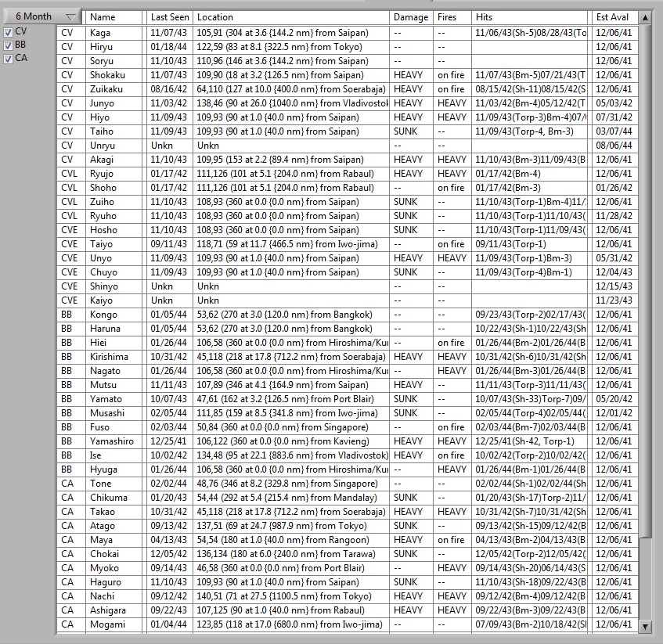Viewport: 663px width, 644px height.
Task: Click Kaga's hits cell 11/06/43(Sh-5)
Action: 530,33
